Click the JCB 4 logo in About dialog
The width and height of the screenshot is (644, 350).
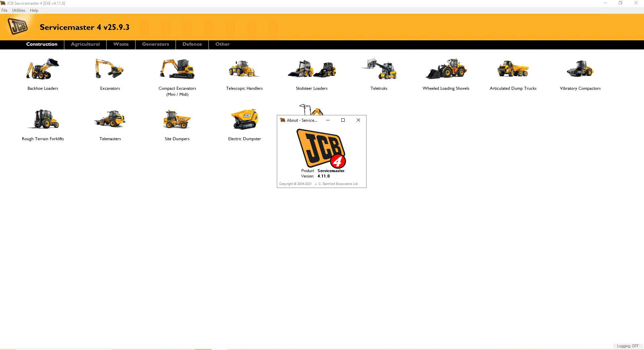pos(321,148)
